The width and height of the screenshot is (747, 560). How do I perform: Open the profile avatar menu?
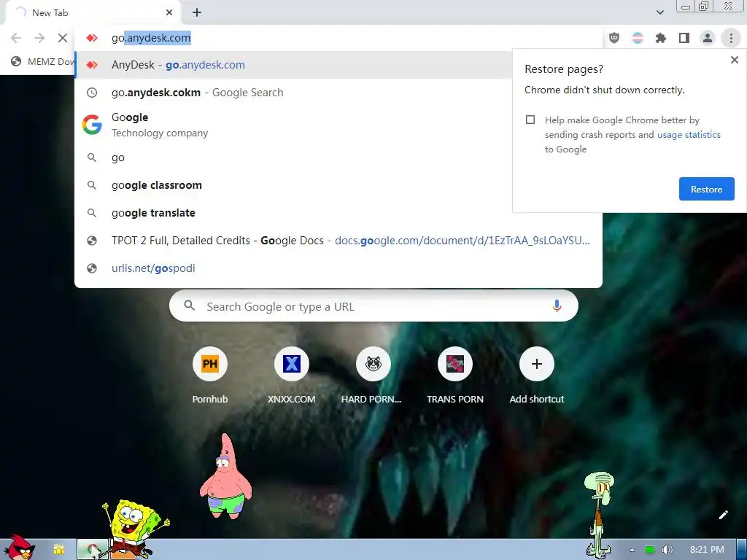coord(708,38)
